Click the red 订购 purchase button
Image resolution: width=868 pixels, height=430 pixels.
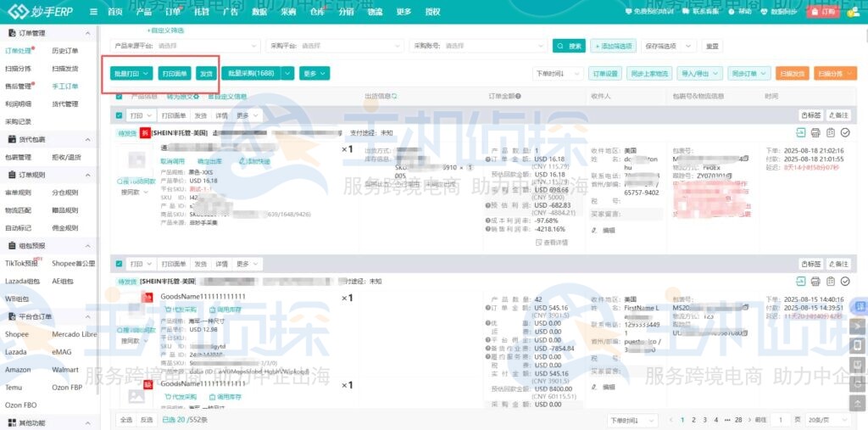point(824,12)
